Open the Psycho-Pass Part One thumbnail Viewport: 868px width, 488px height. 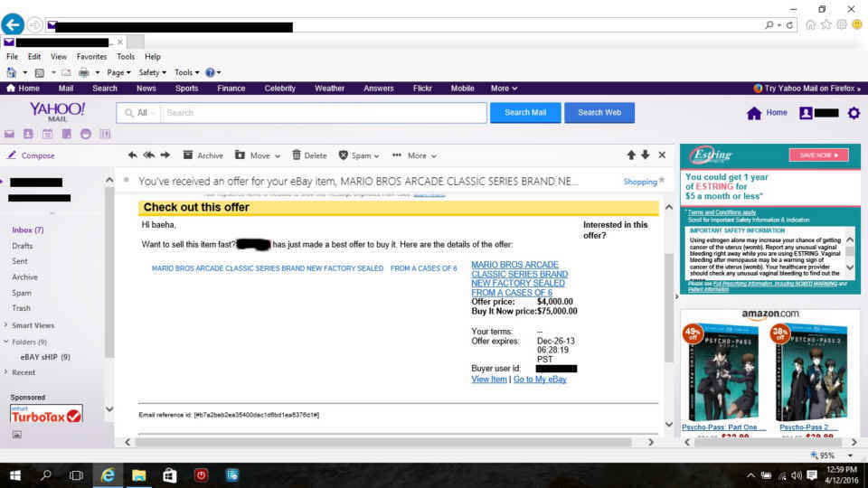pos(722,372)
